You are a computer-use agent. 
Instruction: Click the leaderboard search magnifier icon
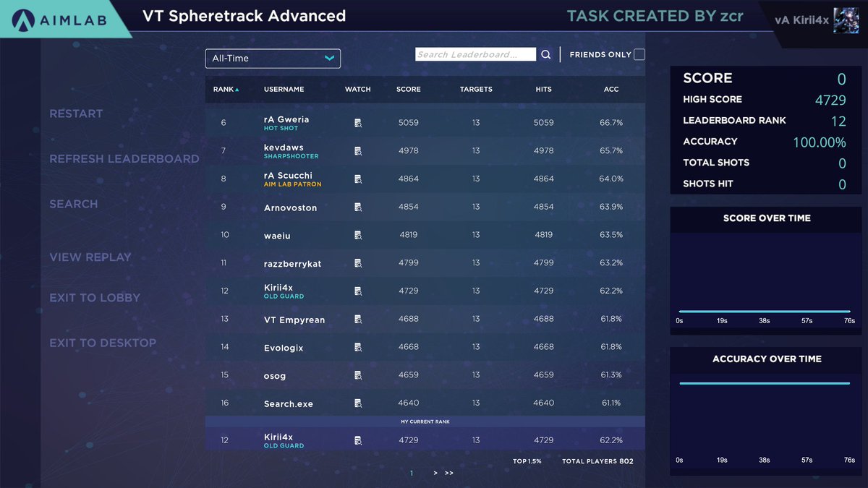[546, 54]
